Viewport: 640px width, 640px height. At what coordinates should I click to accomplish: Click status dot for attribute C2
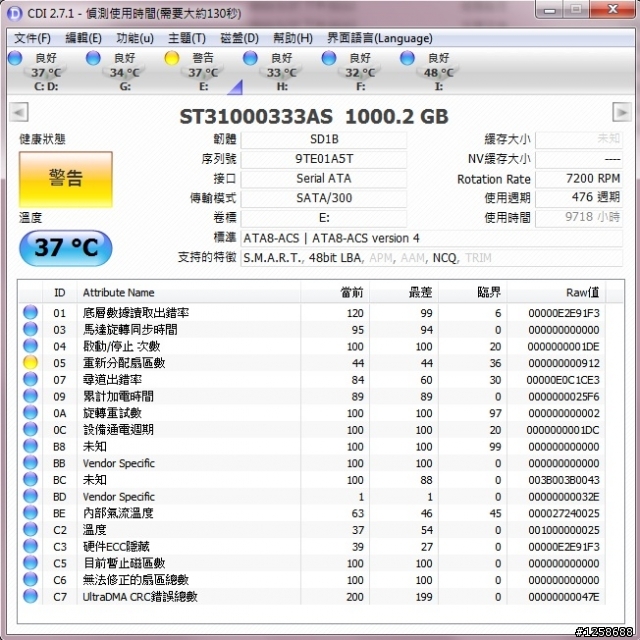pos(30,529)
